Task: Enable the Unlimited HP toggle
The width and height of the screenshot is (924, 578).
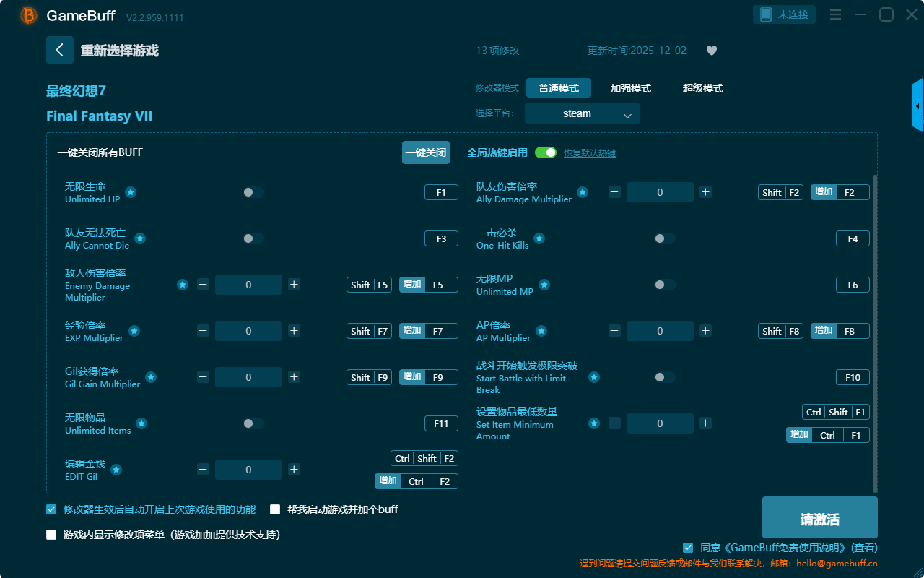Action: coord(253,192)
